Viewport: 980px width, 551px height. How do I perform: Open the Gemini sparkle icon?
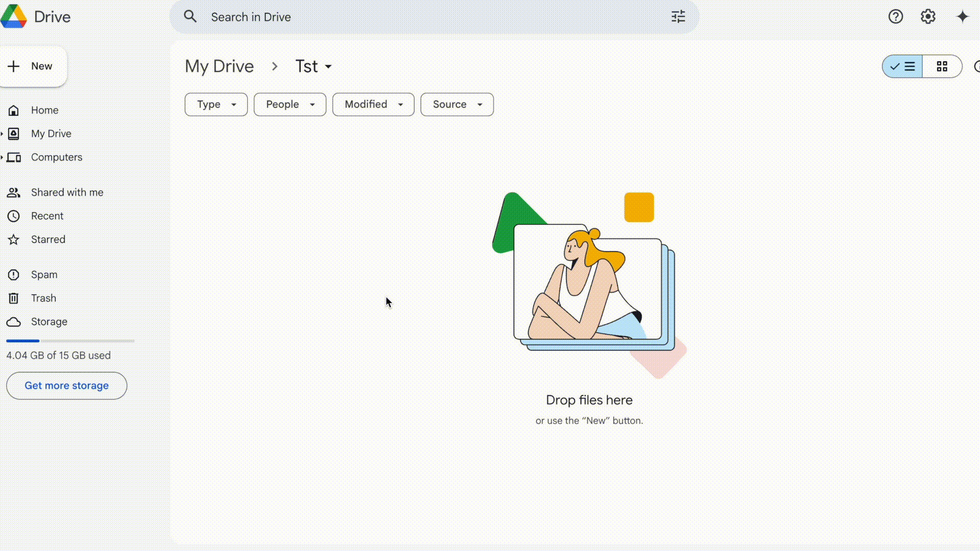click(962, 16)
